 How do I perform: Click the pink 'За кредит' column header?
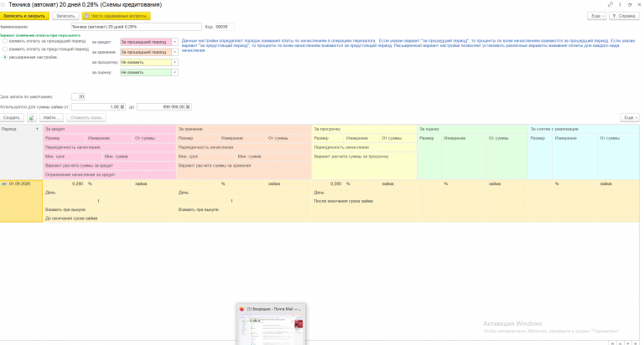110,129
